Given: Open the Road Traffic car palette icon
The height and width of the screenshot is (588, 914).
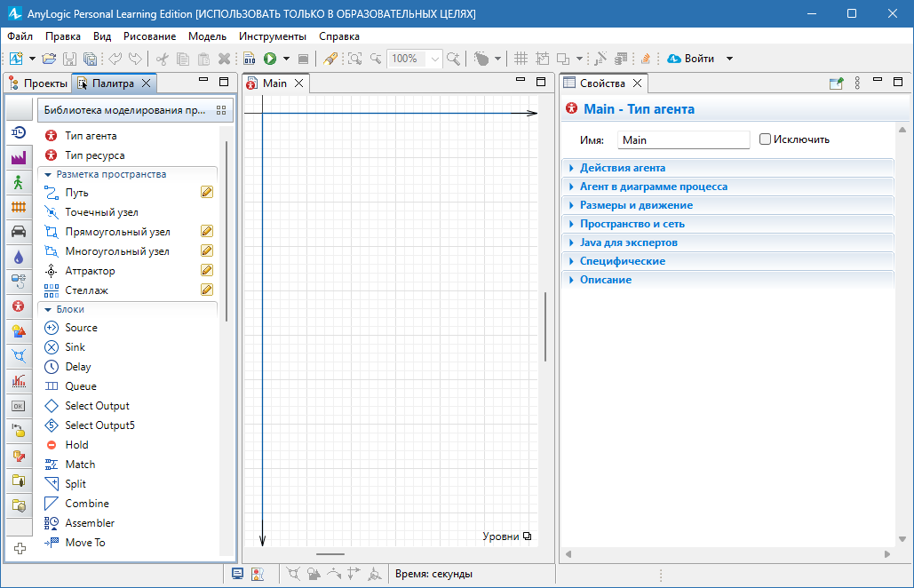Looking at the screenshot, I should click(x=19, y=231).
